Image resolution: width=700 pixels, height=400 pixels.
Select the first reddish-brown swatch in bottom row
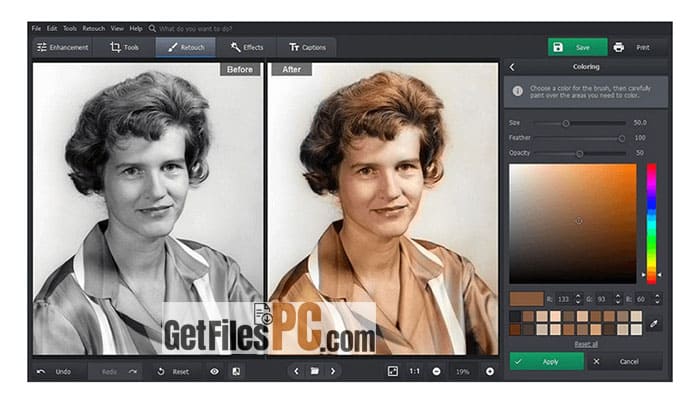click(x=515, y=330)
